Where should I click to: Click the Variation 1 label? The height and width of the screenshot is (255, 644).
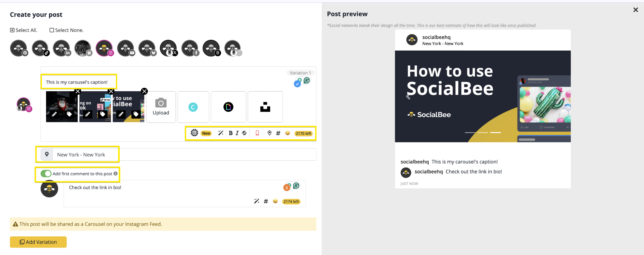300,73
